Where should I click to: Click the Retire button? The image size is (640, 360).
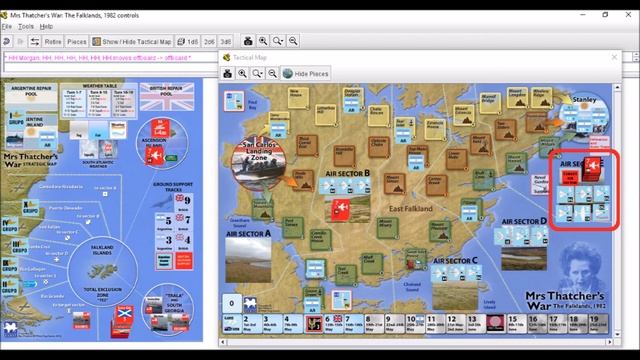click(x=53, y=41)
